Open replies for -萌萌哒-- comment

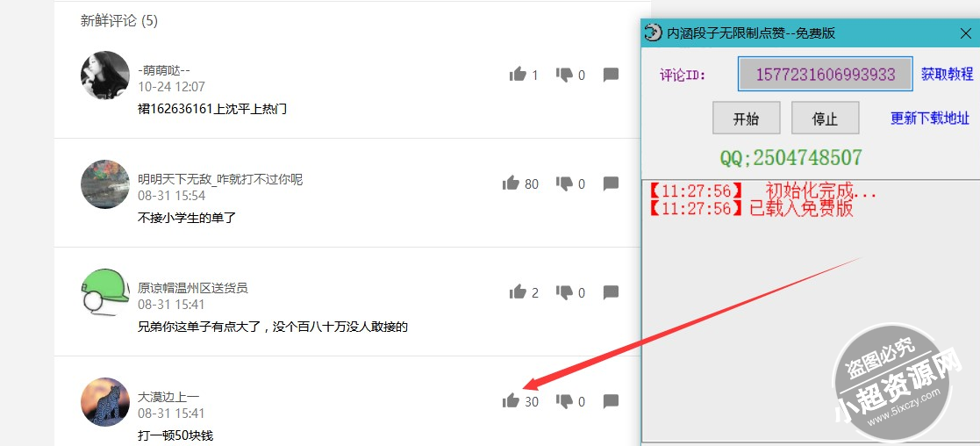coord(611,75)
